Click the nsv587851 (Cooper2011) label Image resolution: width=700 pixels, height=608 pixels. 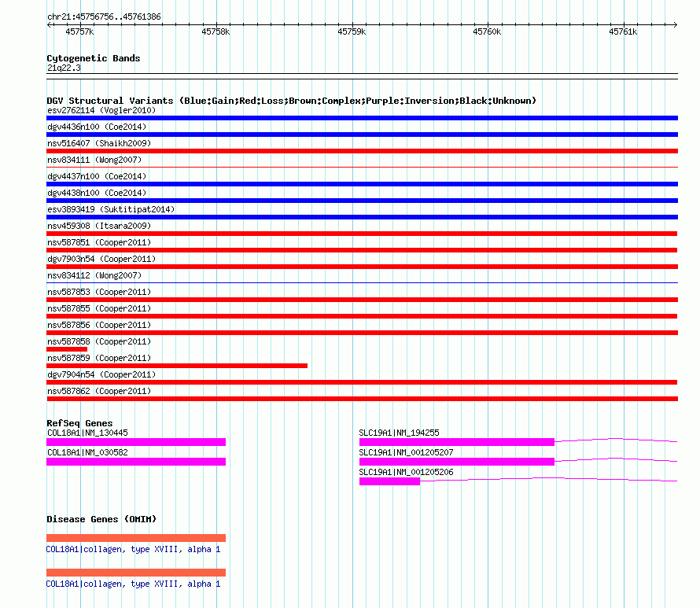tap(99, 242)
